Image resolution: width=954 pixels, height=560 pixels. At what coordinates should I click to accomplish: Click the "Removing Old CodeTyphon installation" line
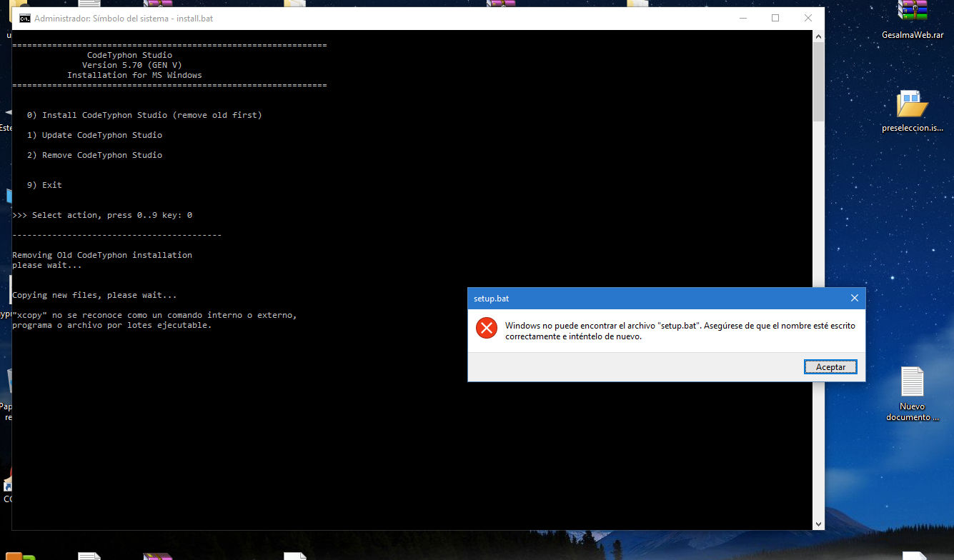102,255
